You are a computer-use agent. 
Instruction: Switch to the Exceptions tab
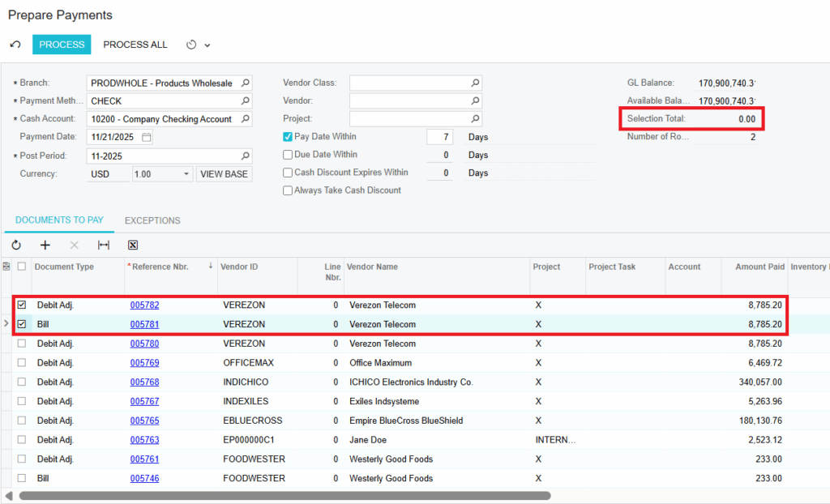click(152, 220)
